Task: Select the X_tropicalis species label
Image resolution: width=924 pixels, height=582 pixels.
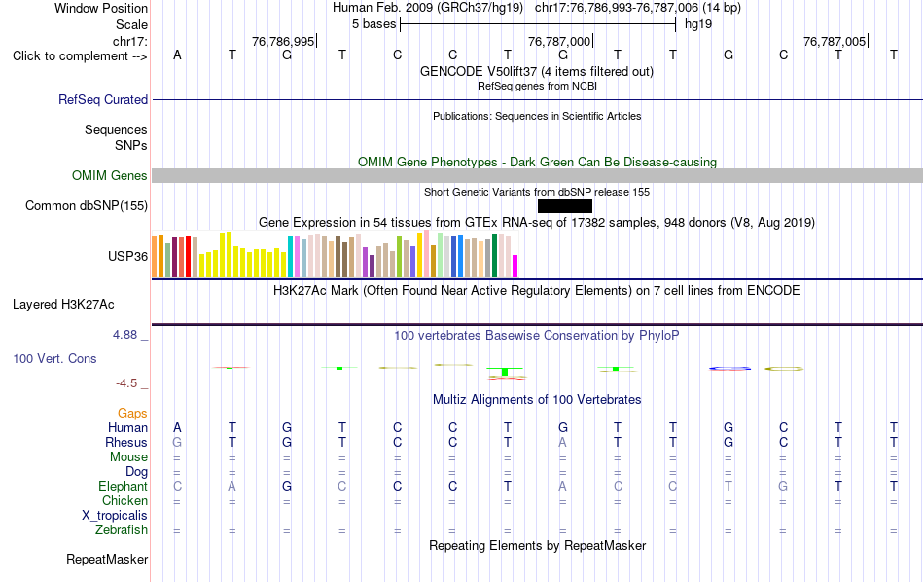Action: click(x=115, y=516)
